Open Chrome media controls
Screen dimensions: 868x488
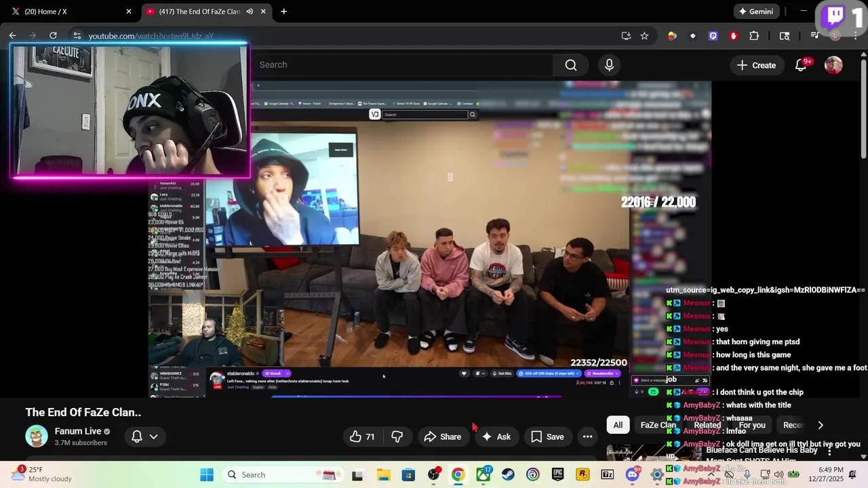point(814,36)
